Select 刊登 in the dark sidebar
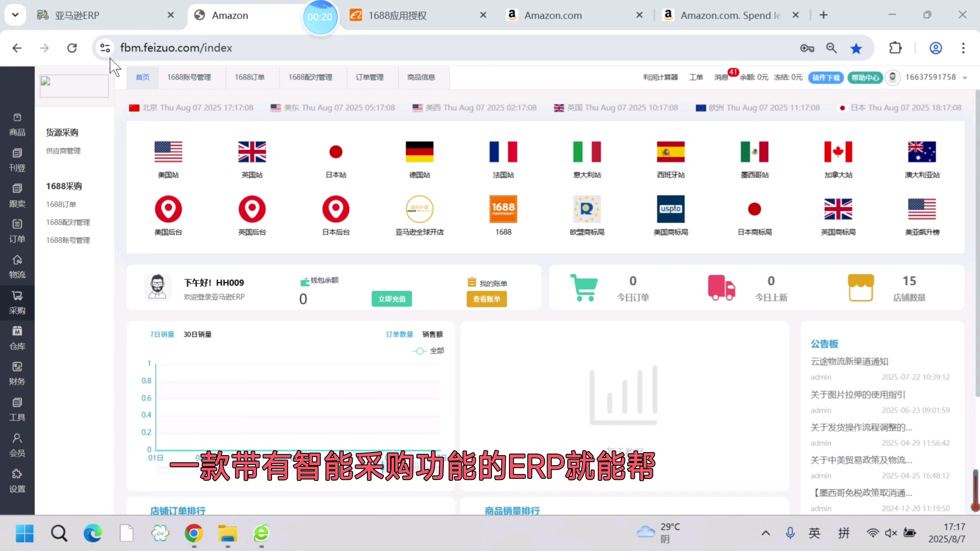Viewport: 980px width, 551px height. (x=17, y=160)
